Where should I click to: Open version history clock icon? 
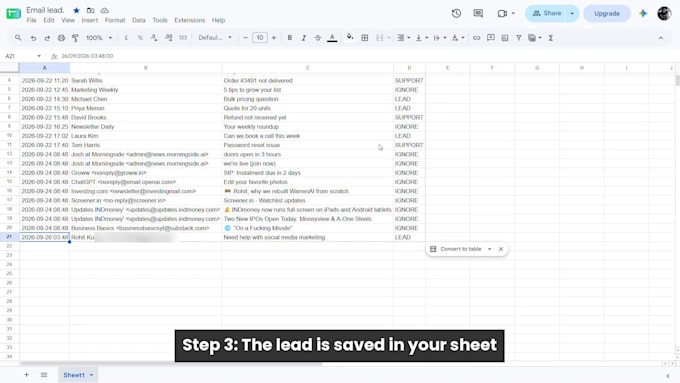point(456,13)
